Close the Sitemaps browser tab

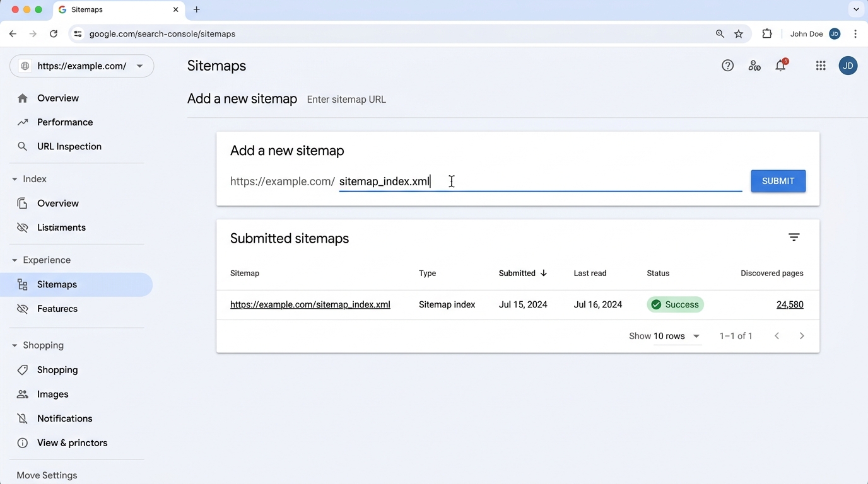[x=176, y=9]
